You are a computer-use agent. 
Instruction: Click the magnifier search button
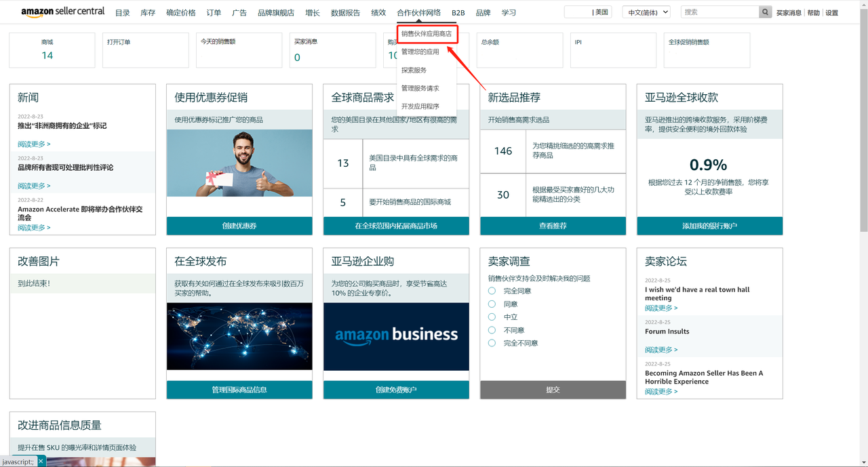click(x=766, y=12)
